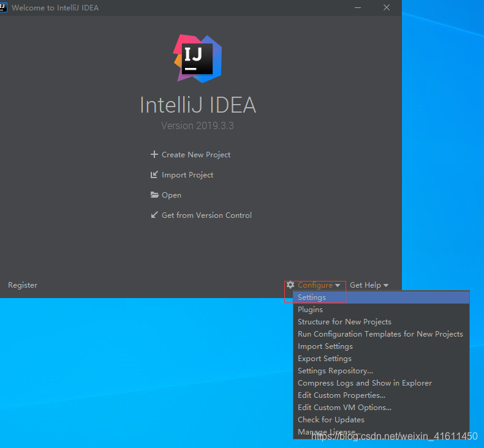Click the gear icon beside Configure

[290, 285]
